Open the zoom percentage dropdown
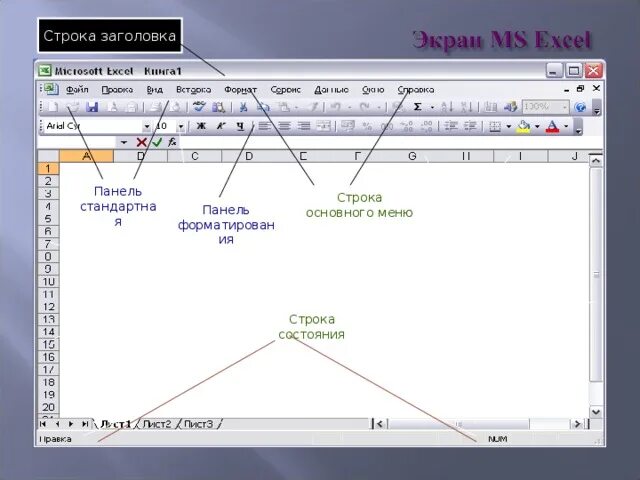Screen dimensions: 640x480 564,107
